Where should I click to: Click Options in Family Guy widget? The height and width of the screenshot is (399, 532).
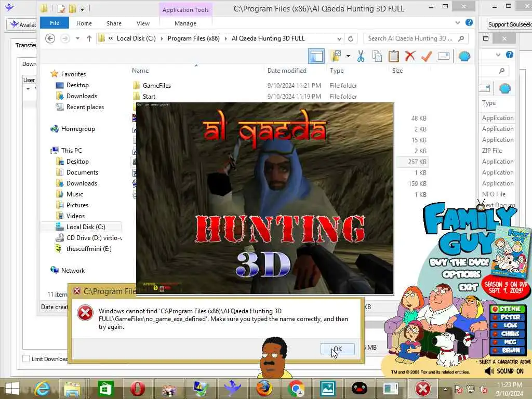click(x=461, y=274)
